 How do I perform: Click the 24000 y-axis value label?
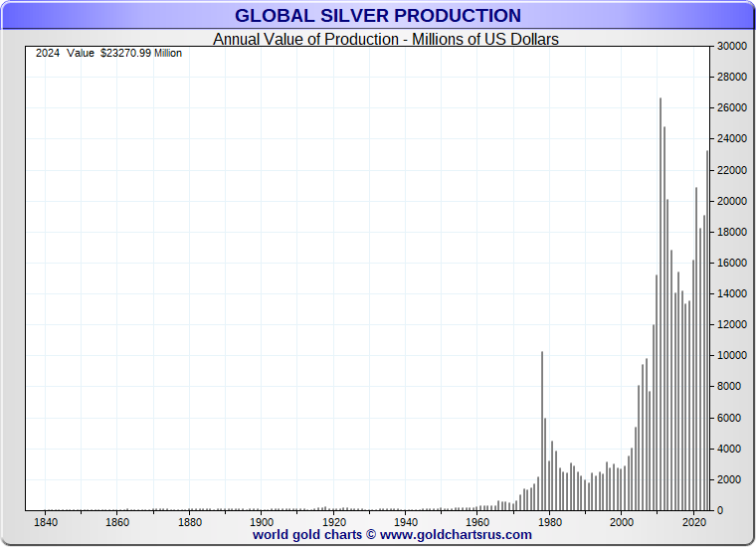point(732,139)
